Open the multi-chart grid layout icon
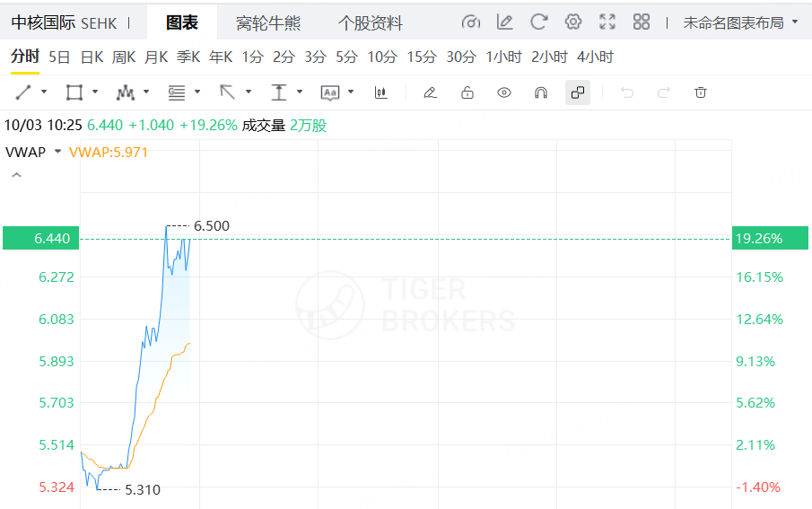 [x=642, y=22]
